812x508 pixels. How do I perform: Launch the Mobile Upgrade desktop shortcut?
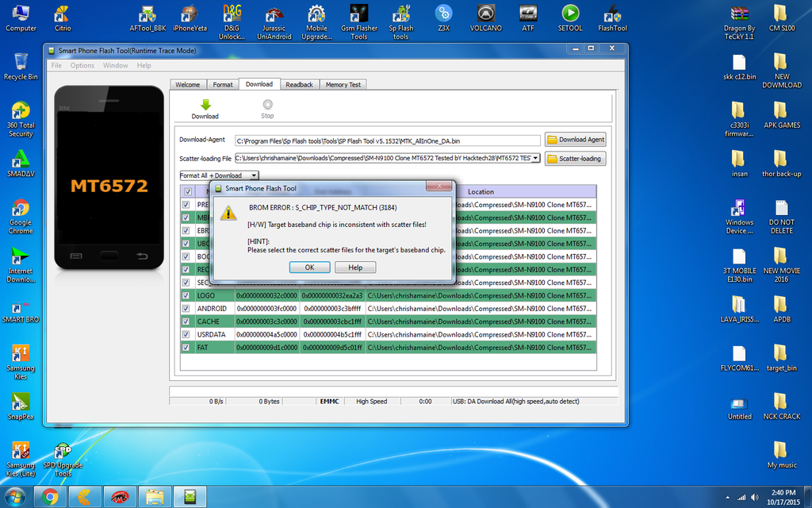[316, 22]
